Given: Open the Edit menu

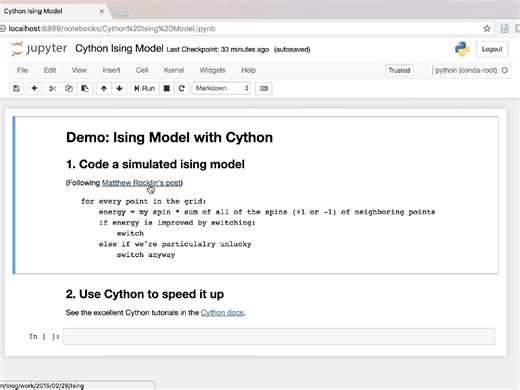Looking at the screenshot, I should coord(50,70).
